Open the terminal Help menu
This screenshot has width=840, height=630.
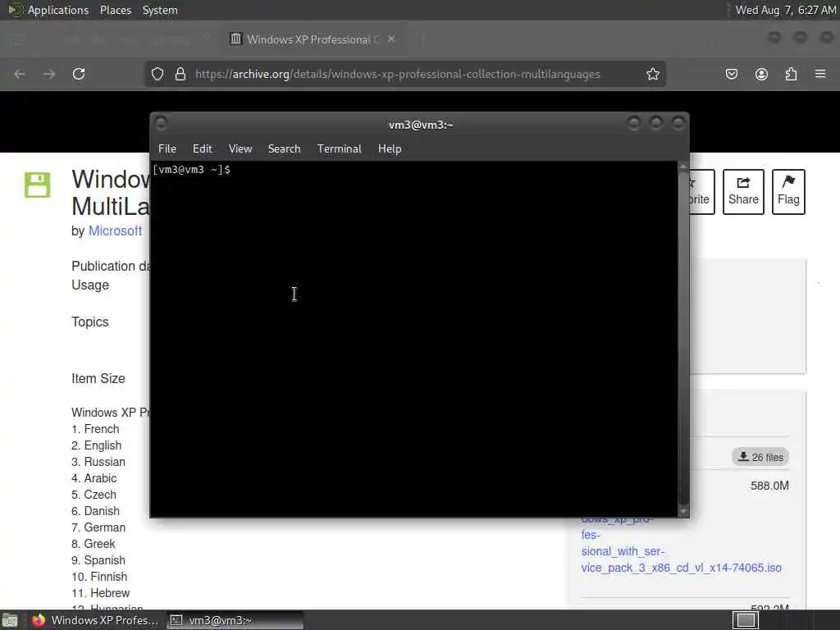coord(390,149)
